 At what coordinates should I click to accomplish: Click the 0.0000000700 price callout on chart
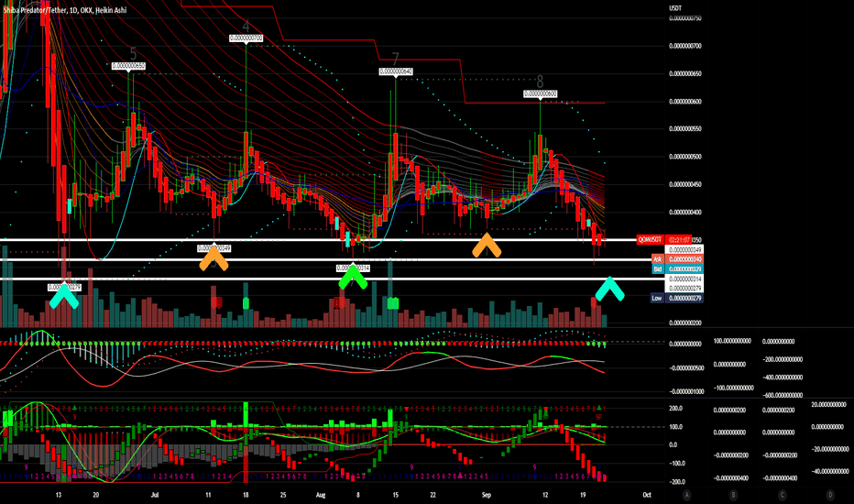(246, 38)
